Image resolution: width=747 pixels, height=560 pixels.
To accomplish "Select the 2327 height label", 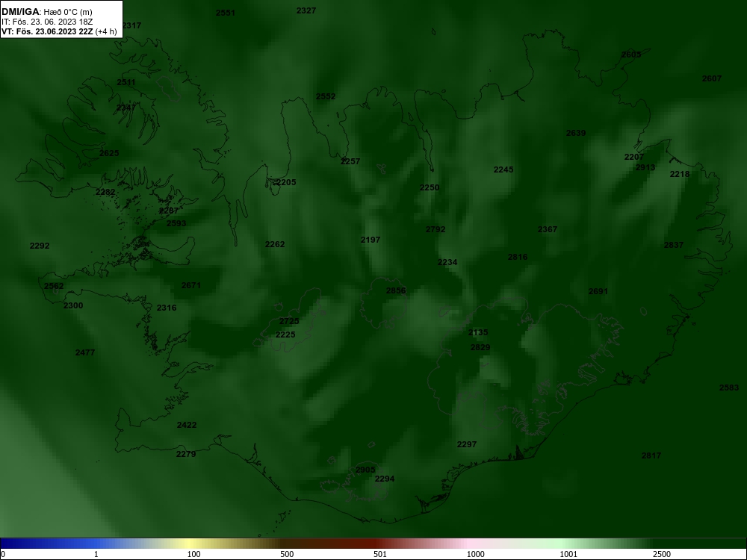I will coord(306,10).
